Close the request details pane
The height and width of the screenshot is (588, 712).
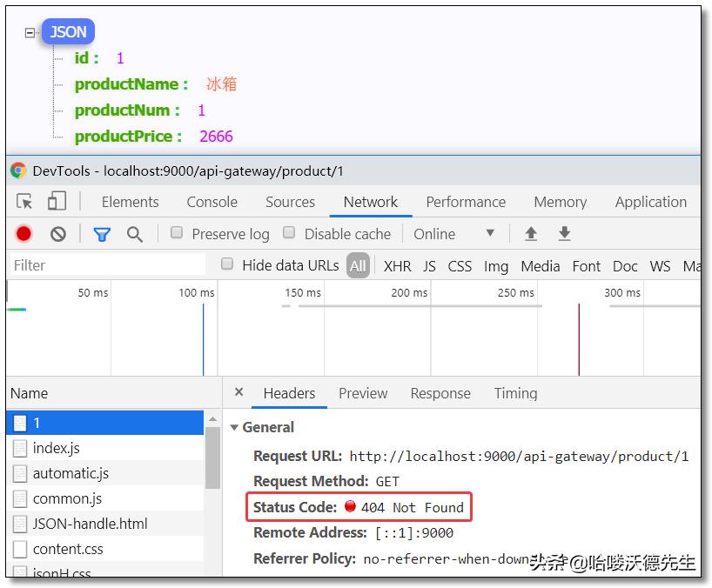tap(239, 392)
